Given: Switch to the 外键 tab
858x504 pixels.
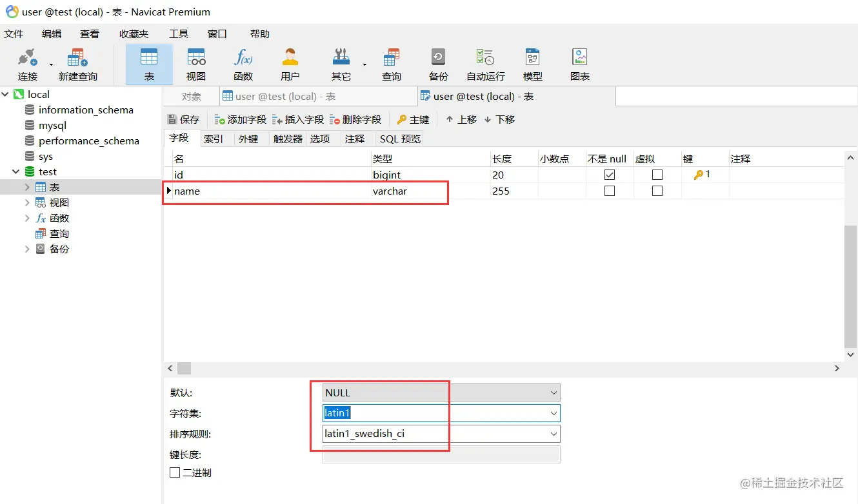Looking at the screenshot, I should [x=248, y=139].
